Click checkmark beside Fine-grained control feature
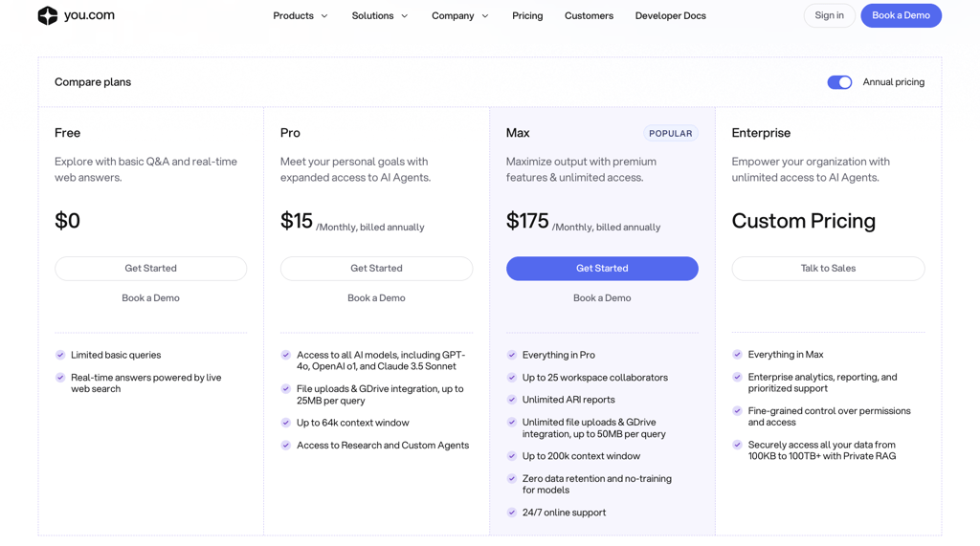 [x=737, y=410]
